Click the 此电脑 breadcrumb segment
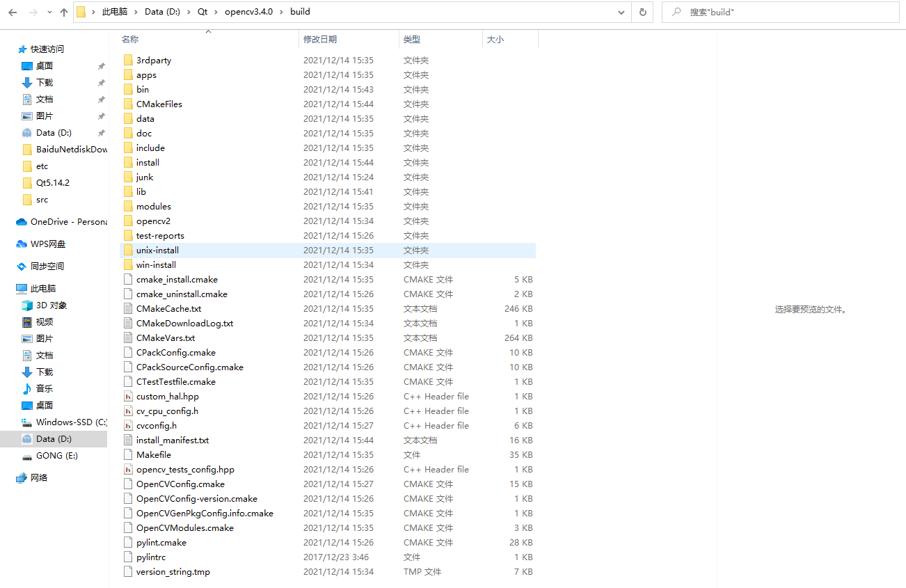The height and width of the screenshot is (588, 906). click(115, 12)
